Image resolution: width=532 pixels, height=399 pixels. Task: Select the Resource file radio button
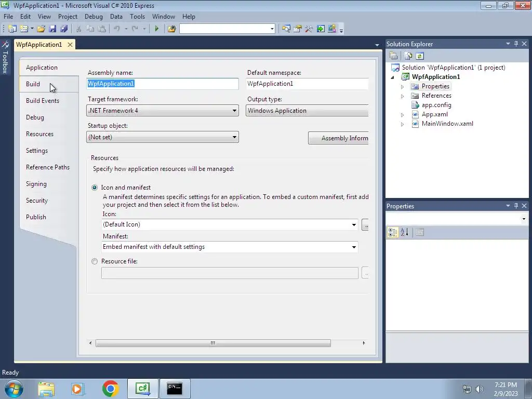tap(95, 261)
